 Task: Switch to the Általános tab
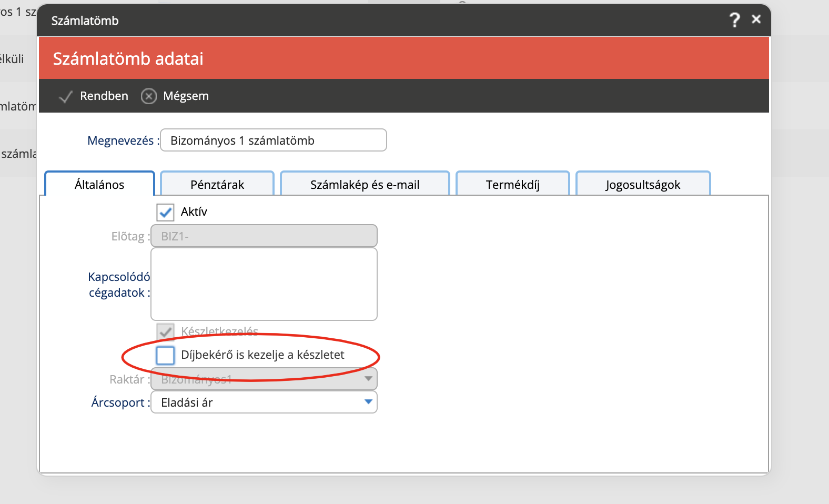(x=99, y=184)
